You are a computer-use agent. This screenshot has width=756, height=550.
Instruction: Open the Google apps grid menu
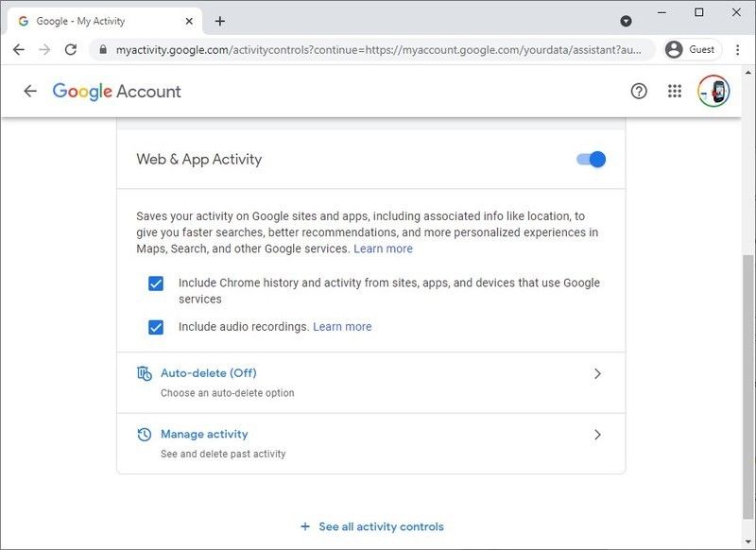point(676,91)
